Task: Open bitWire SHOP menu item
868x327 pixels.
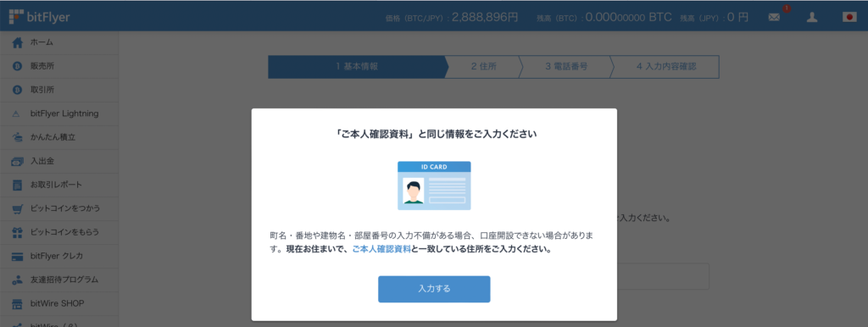Action: (59, 304)
